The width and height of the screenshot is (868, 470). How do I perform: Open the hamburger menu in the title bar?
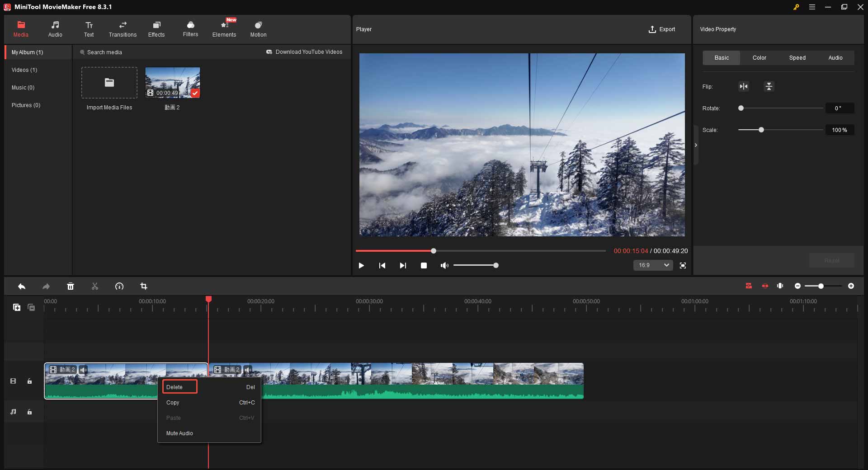click(812, 7)
